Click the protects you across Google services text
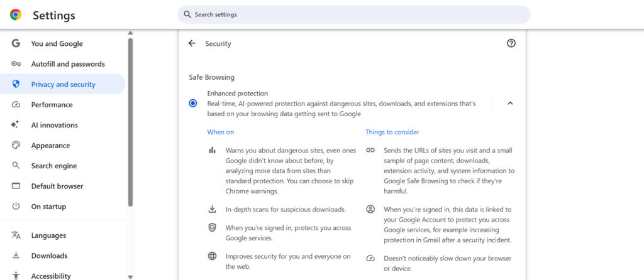 (288, 233)
